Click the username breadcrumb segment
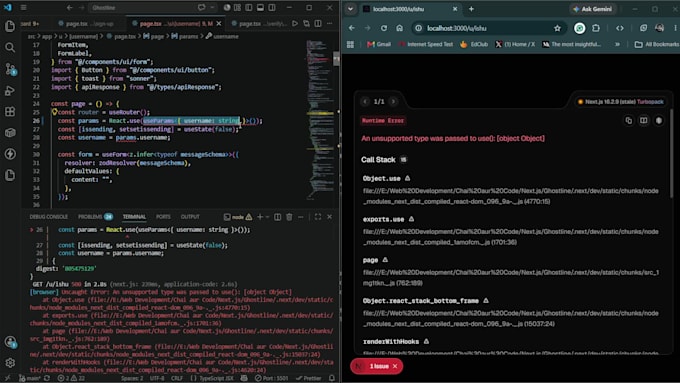This screenshot has height=383, width=680. point(222,36)
